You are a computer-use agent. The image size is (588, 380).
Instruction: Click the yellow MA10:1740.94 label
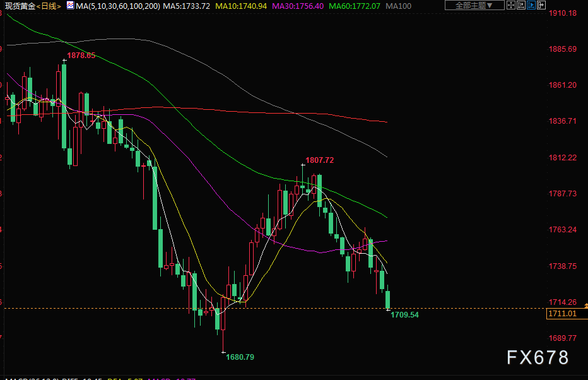click(x=240, y=6)
